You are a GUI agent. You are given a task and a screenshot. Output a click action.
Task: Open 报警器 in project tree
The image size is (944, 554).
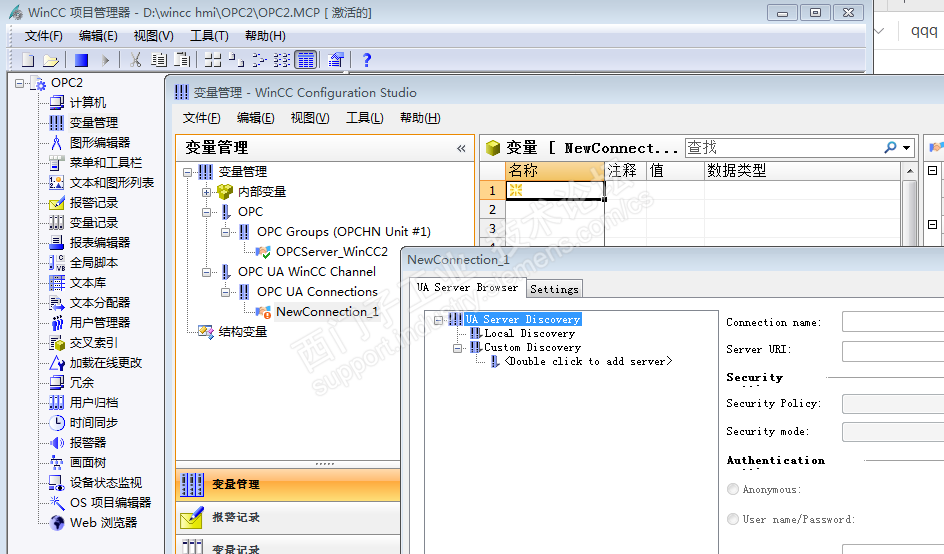point(88,443)
